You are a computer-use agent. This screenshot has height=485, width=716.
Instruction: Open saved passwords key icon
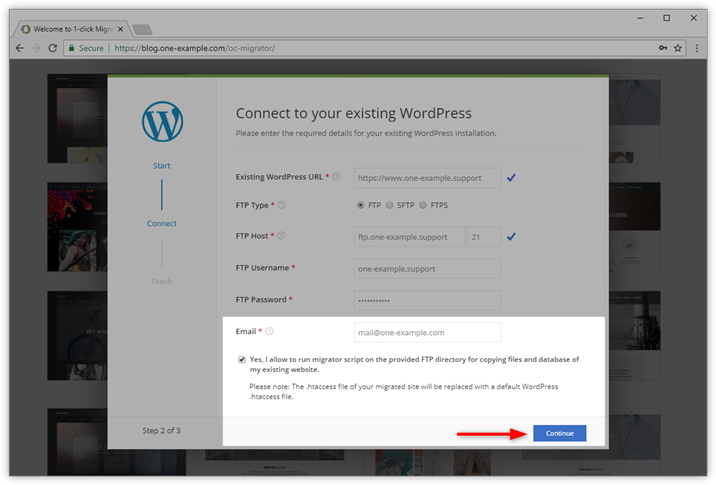[x=663, y=48]
